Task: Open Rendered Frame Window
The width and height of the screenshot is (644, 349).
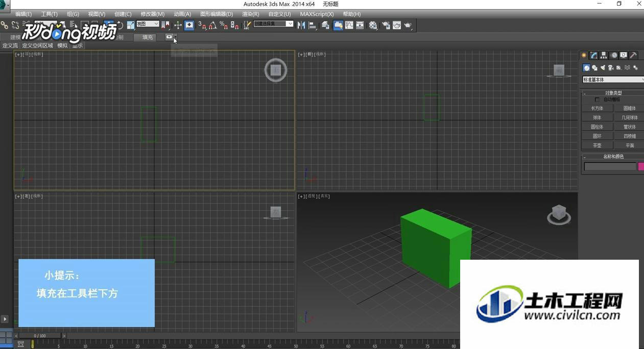Action: coord(397,25)
